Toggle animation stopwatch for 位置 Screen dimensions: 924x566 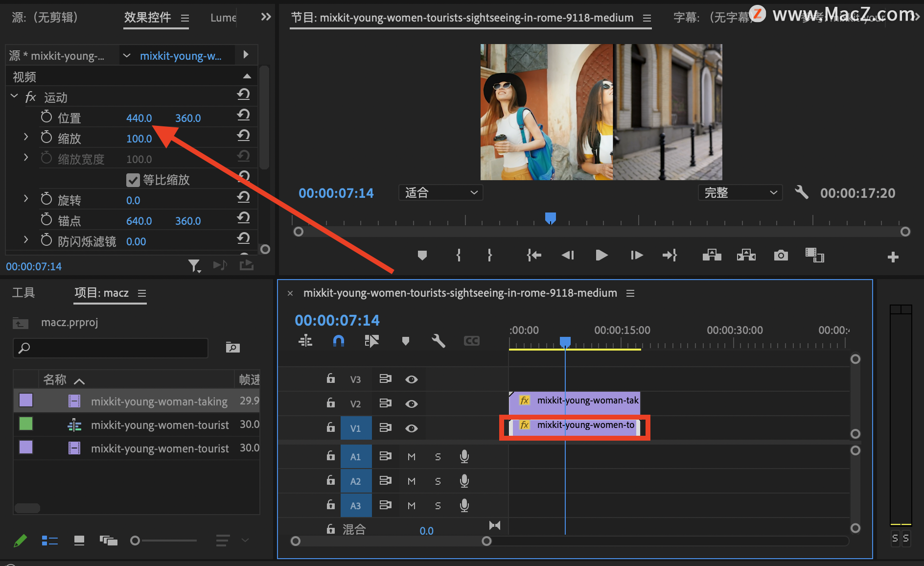pyautogui.click(x=46, y=117)
